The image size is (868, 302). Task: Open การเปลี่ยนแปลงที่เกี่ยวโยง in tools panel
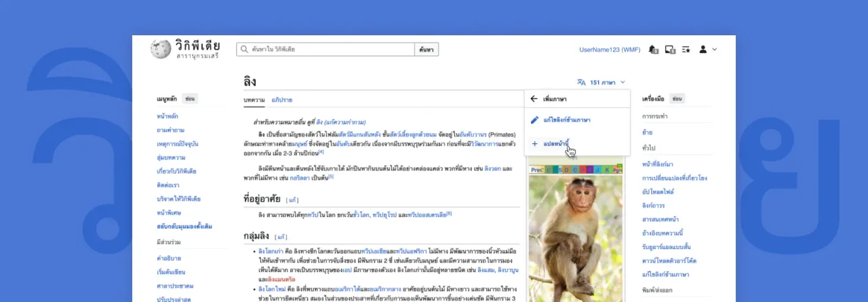[x=674, y=178]
